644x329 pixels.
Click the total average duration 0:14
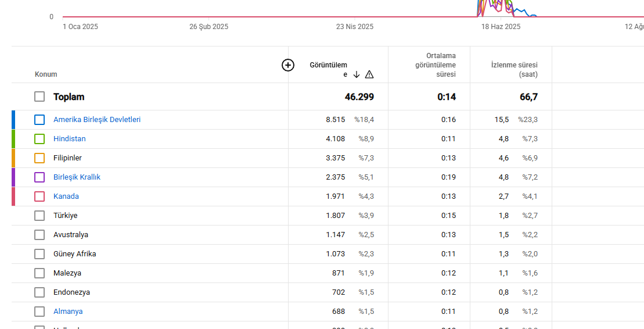[447, 97]
